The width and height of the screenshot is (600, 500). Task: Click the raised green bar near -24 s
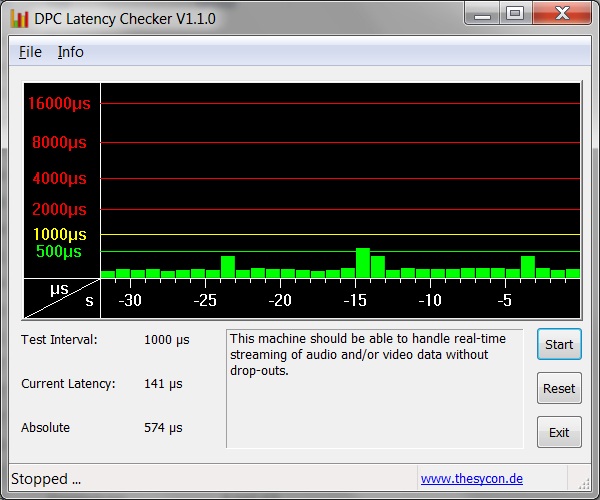(x=228, y=266)
